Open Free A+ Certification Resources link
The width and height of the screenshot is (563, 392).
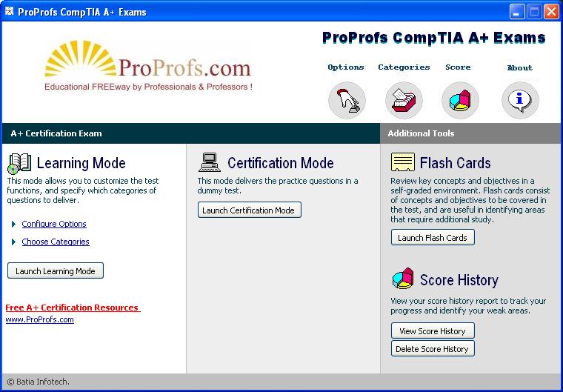[x=72, y=308]
